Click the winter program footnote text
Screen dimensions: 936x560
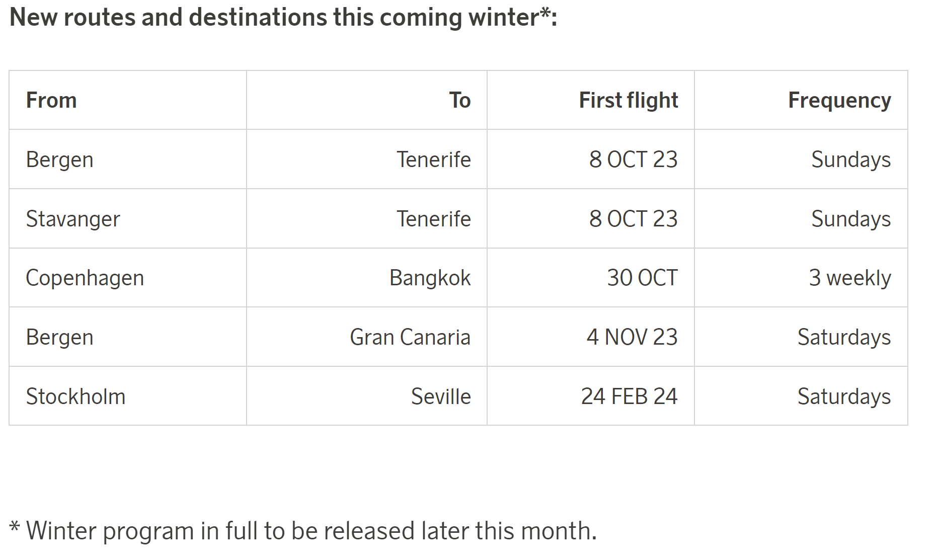[x=303, y=531]
